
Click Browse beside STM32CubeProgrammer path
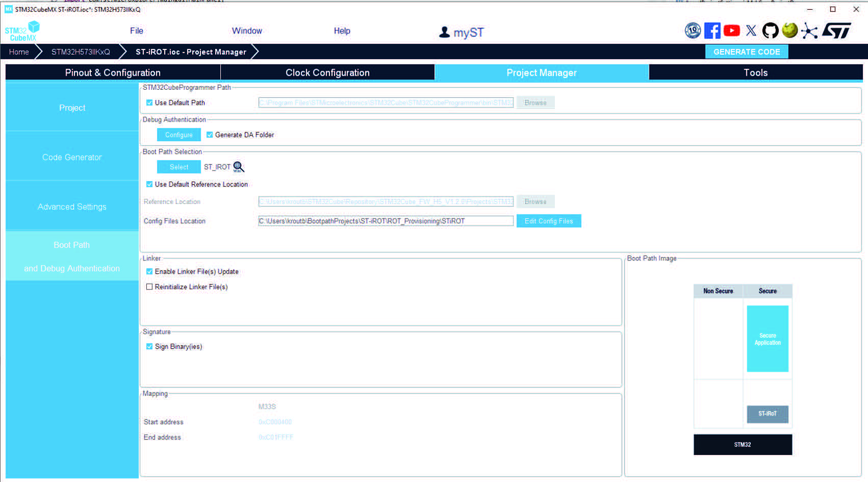pos(535,103)
